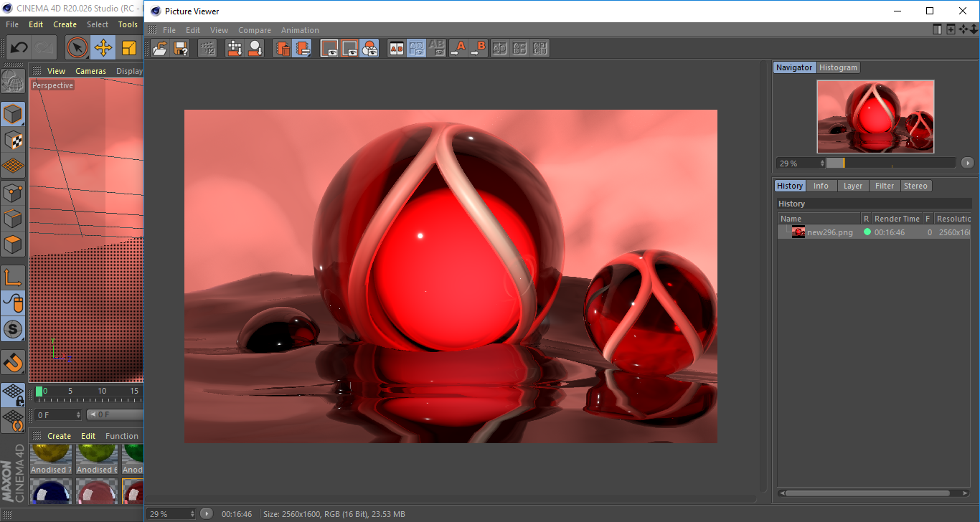Select the Workplane orange grid icon
The image size is (980, 522).
[13, 166]
